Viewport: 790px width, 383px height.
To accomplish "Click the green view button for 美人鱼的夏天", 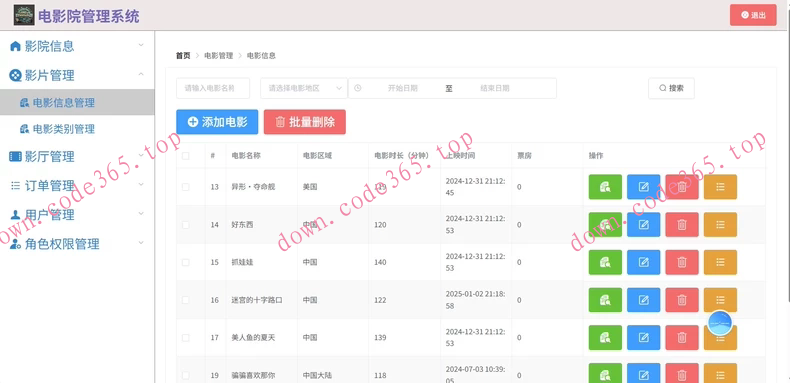I will 605,338.
